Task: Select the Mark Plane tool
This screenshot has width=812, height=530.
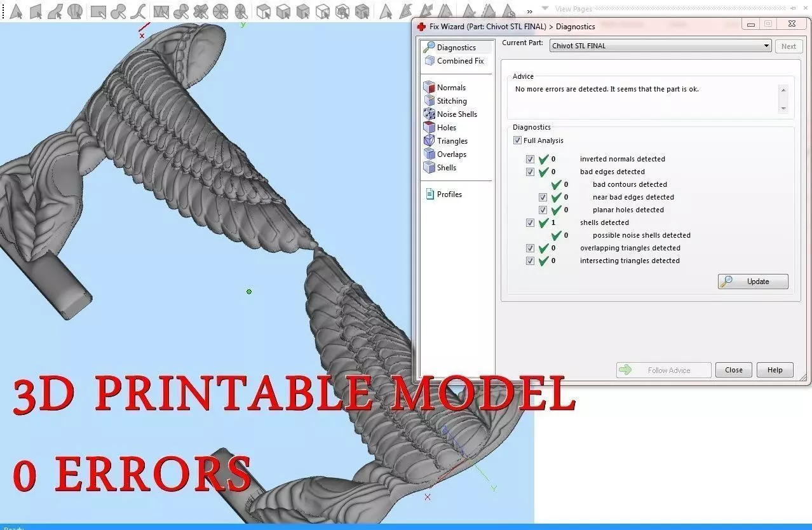Action: [36, 11]
